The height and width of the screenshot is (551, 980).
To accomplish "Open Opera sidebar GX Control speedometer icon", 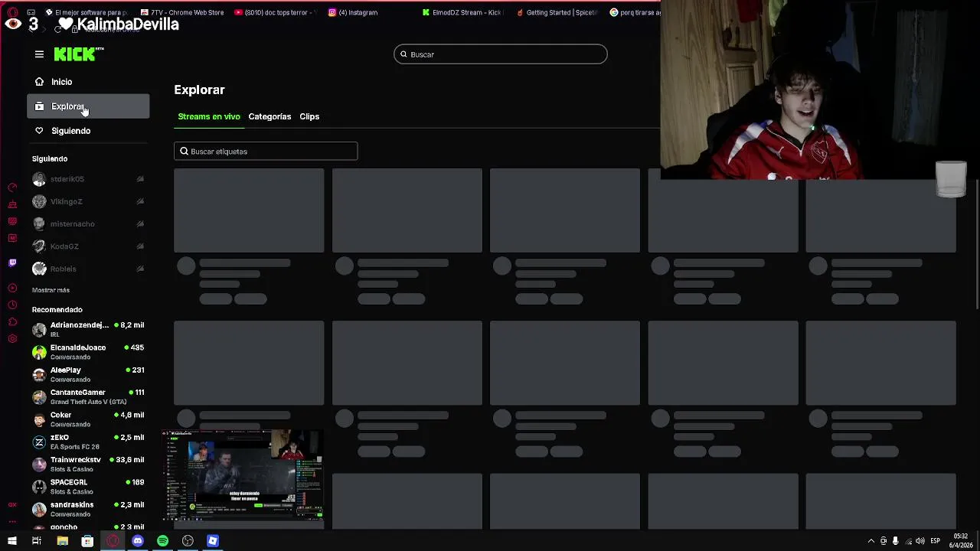I will click(12, 187).
